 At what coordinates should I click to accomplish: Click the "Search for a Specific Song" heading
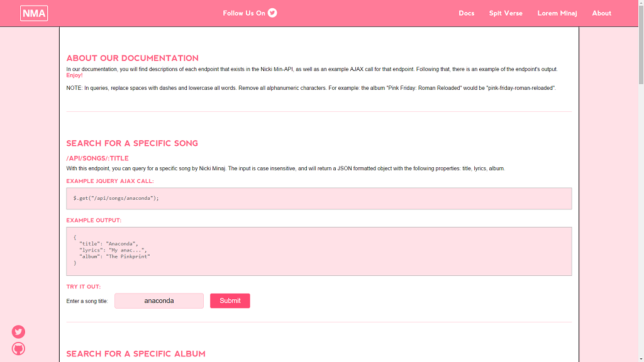click(132, 143)
